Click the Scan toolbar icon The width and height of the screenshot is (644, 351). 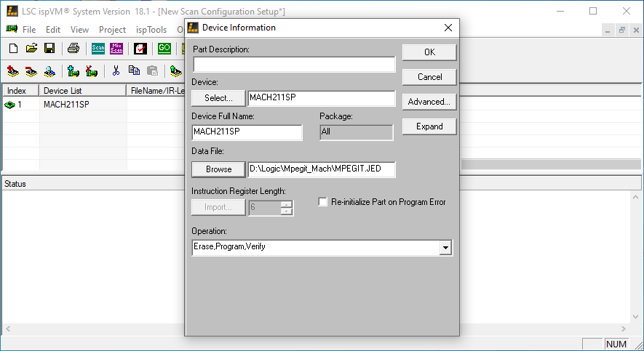pos(98,49)
